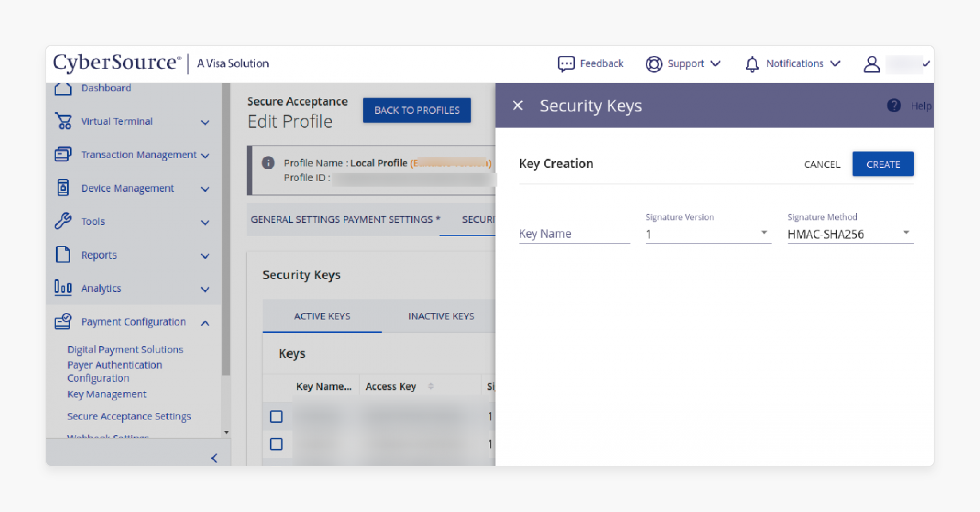Collapse the sidebar with left arrow

pyautogui.click(x=214, y=458)
